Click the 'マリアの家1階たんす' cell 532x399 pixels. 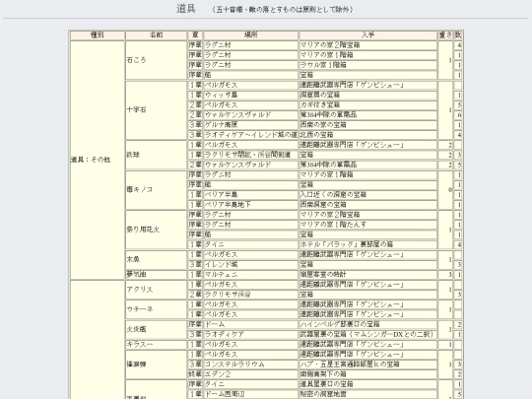[368, 225]
